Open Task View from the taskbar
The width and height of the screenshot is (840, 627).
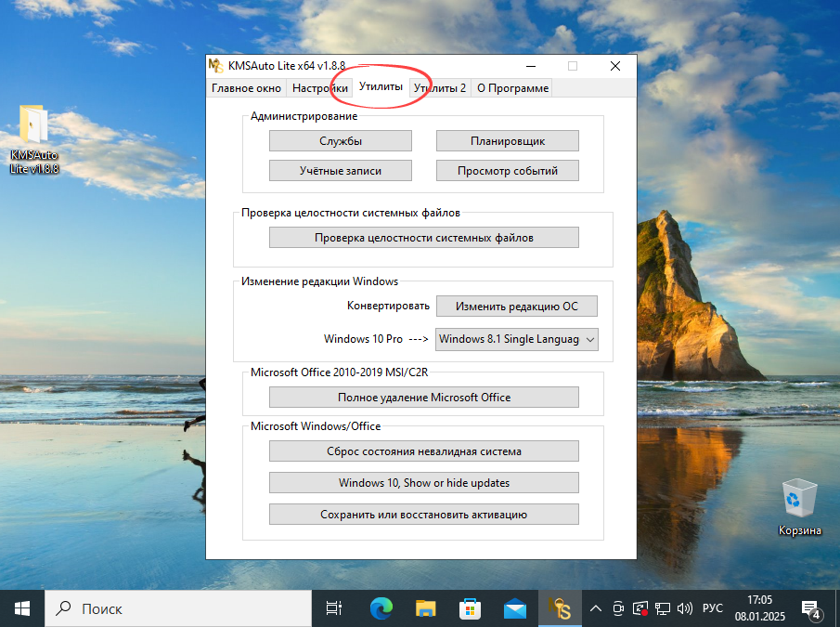pos(333,608)
